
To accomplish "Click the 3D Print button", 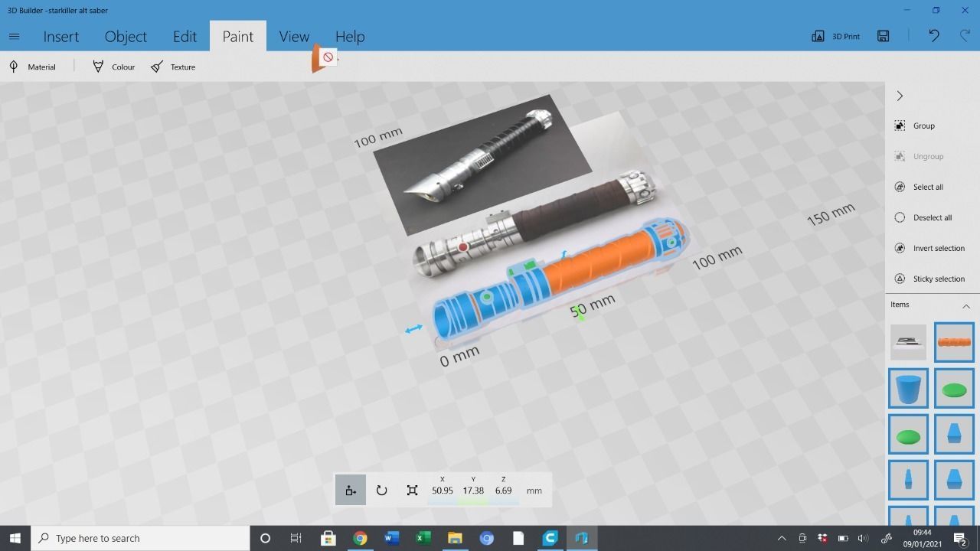I will pyautogui.click(x=835, y=36).
